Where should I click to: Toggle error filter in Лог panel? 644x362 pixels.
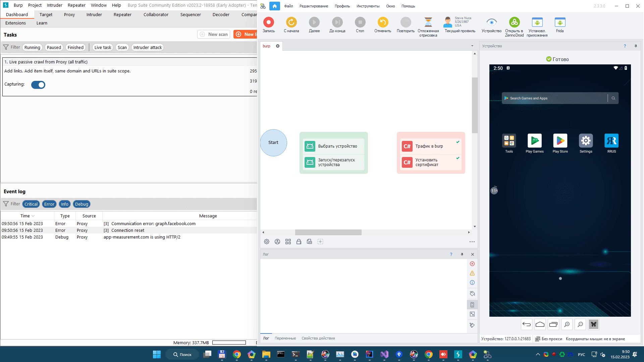coord(472,264)
